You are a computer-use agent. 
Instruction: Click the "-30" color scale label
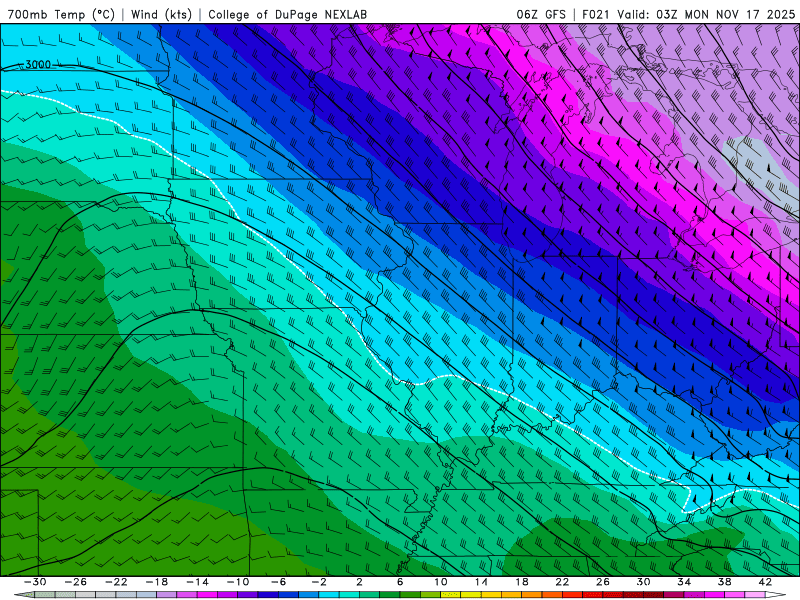point(35,582)
